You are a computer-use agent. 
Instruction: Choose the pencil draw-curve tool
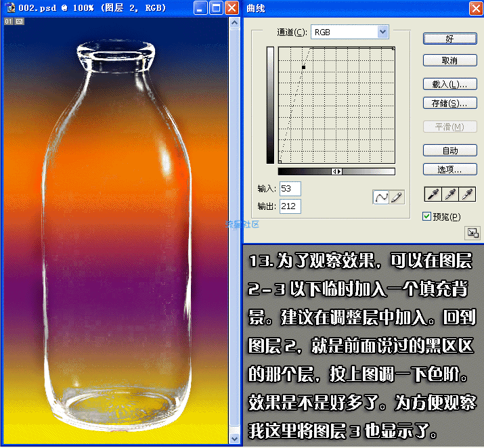[396, 197]
